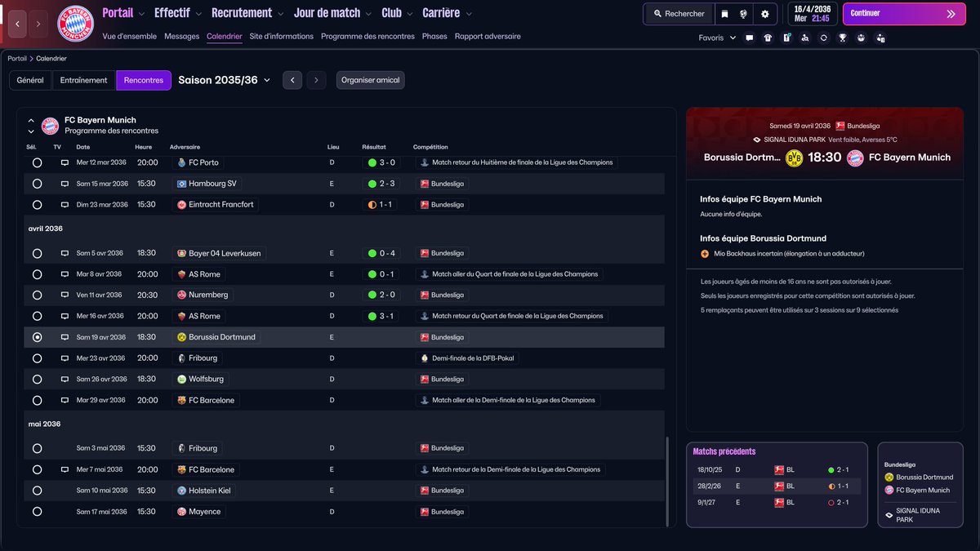Open the Programme des rencontres tab

[367, 37]
